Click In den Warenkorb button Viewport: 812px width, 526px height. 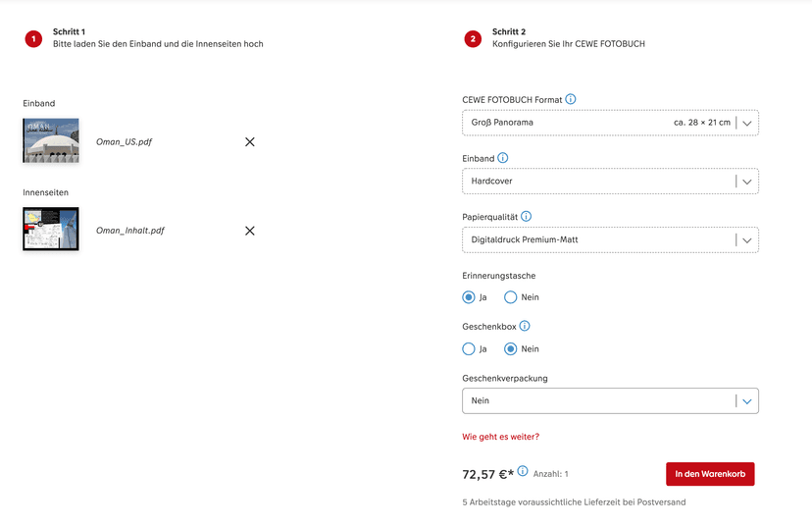point(710,474)
